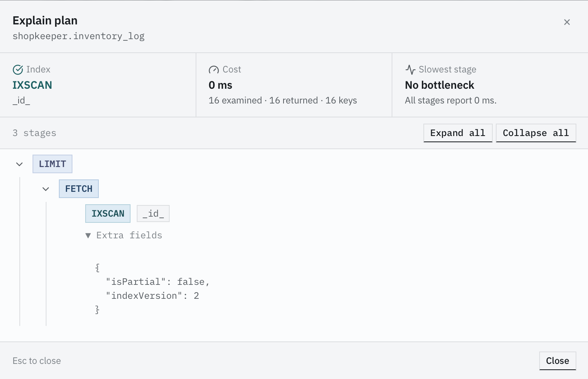This screenshot has height=379, width=588.
Task: Click the _id_ index tag beside IXSCAN badge
Action: (x=153, y=214)
